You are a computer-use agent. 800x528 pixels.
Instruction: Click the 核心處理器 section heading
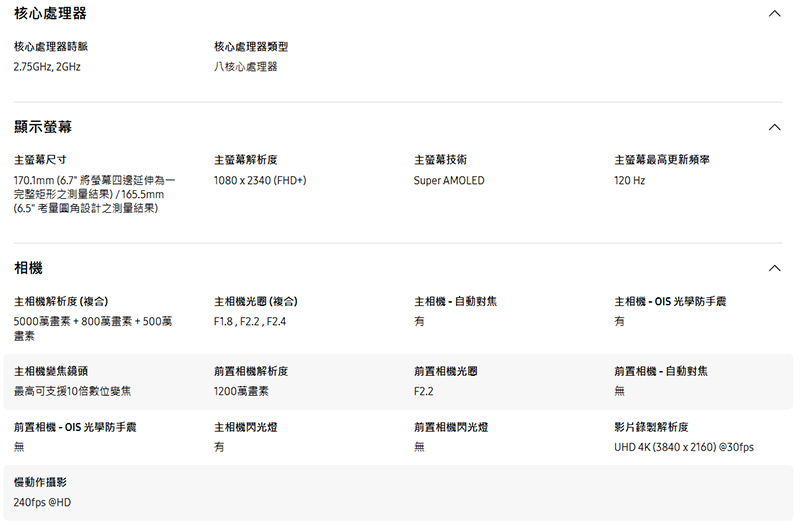(x=50, y=14)
